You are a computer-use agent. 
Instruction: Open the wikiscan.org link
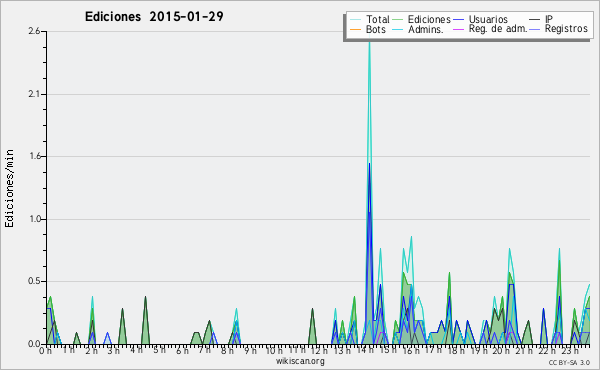point(300,361)
